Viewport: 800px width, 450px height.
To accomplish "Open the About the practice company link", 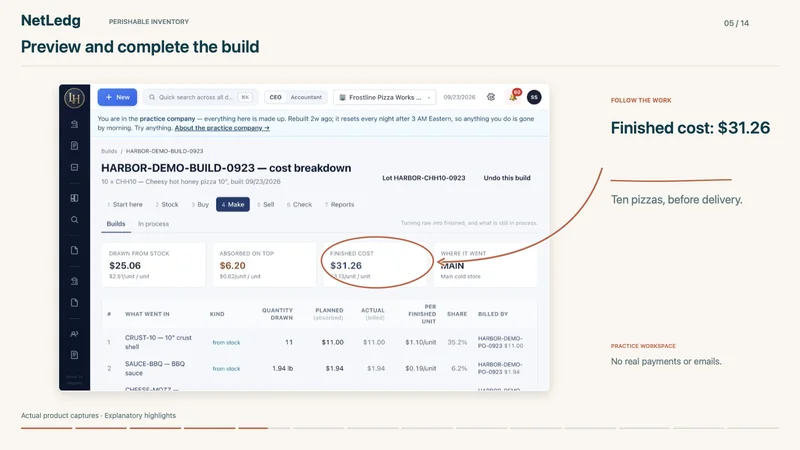I will pos(222,128).
